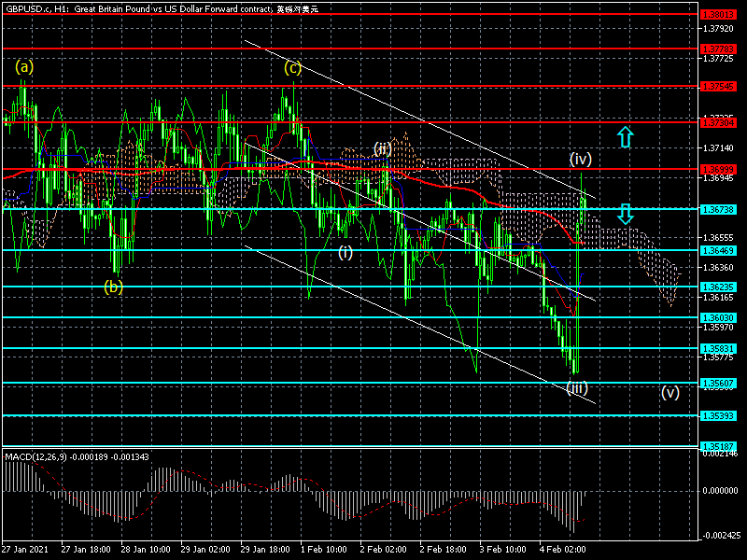747x560 pixels.
Task: Click the 1 Feb 10:00 time axis label
Action: [x=325, y=551]
